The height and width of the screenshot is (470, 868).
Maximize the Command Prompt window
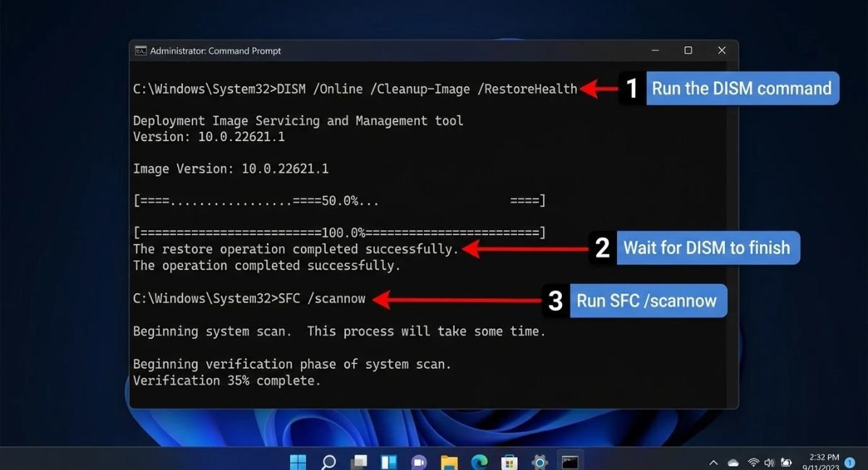[x=688, y=51]
